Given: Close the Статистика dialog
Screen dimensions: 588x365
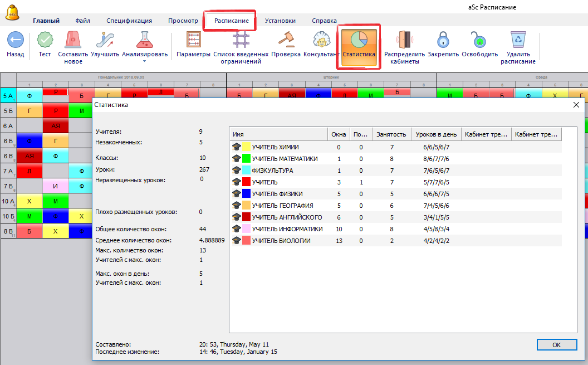Looking at the screenshot, I should (576, 104).
